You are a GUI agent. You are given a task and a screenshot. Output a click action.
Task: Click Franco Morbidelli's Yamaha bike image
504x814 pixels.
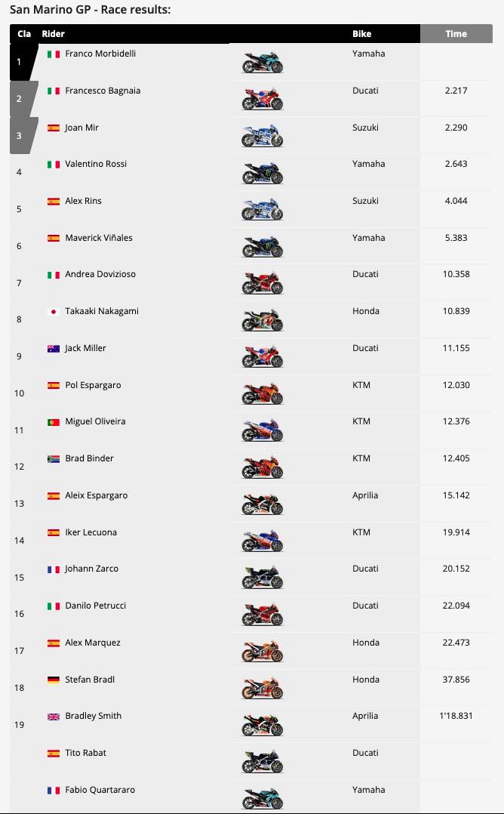tap(263, 63)
